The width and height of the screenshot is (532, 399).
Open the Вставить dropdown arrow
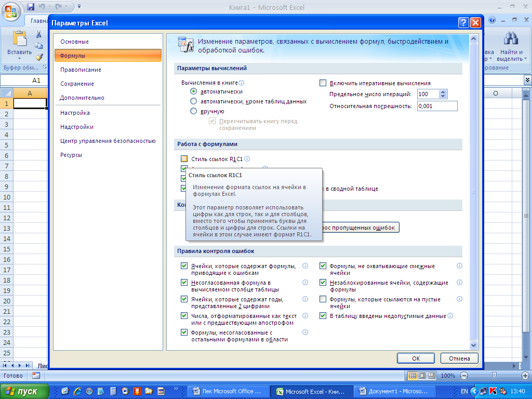point(19,58)
